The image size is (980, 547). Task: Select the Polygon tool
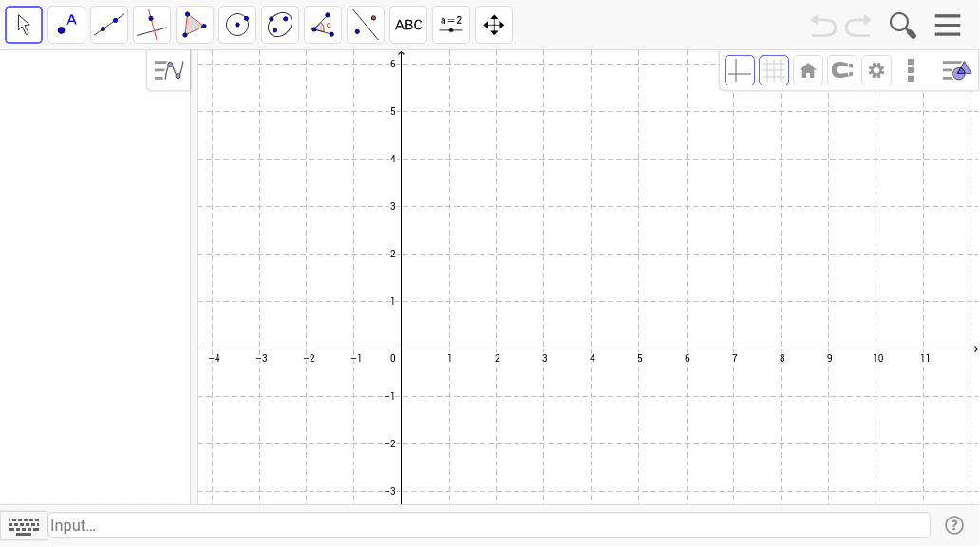click(195, 25)
